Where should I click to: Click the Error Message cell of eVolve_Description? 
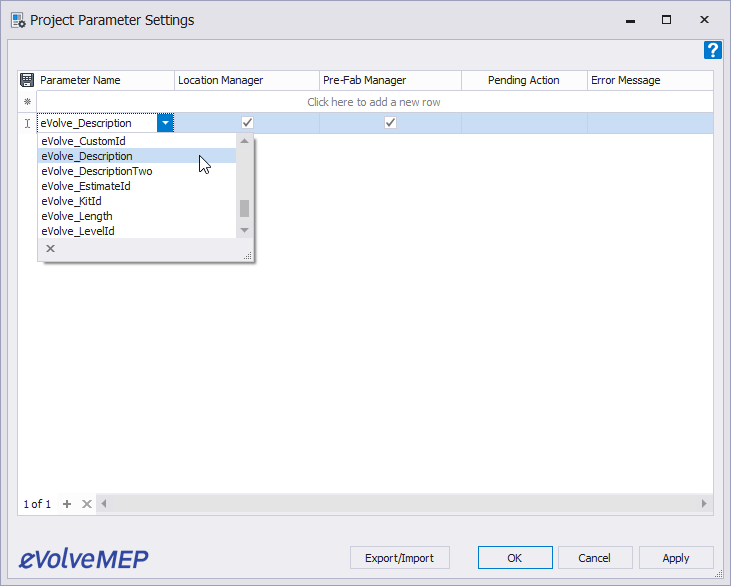click(x=650, y=123)
